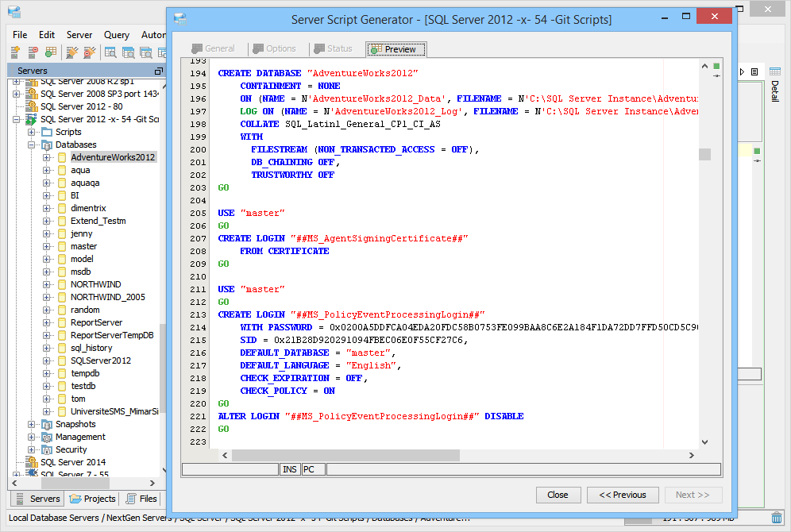Click the Add Server toolbar icon
The image size is (791, 532).
click(x=15, y=52)
